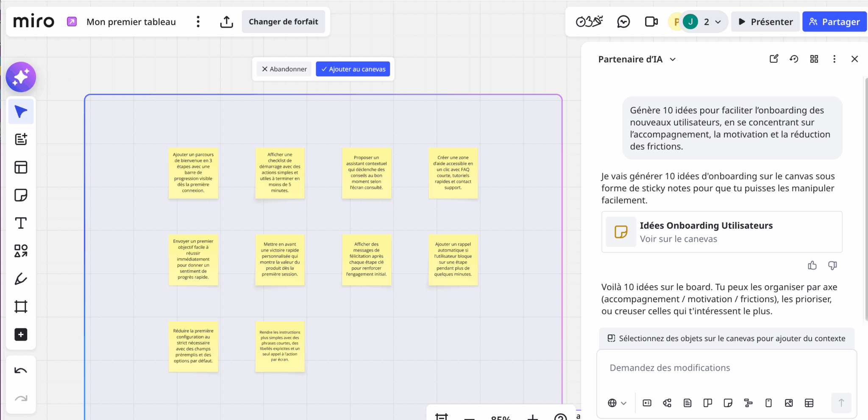Close the Partenaire d'IA panel
The image size is (868, 420).
click(x=854, y=59)
